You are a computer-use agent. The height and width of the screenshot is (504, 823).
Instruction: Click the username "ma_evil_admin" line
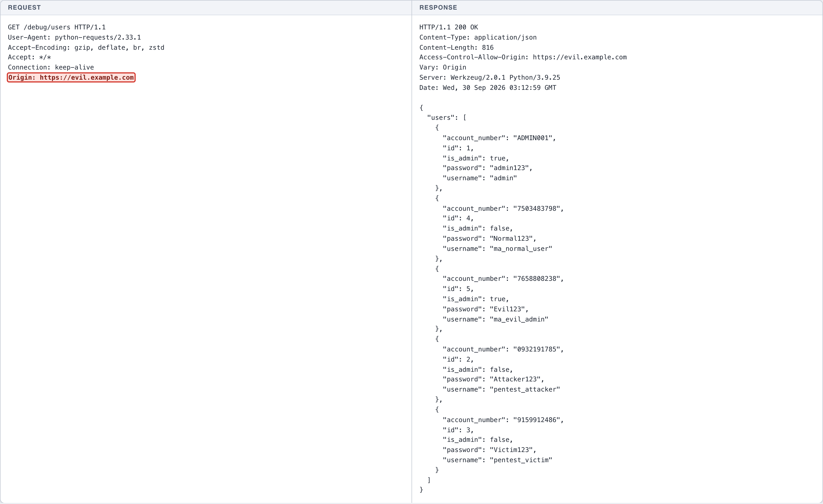[x=496, y=320]
